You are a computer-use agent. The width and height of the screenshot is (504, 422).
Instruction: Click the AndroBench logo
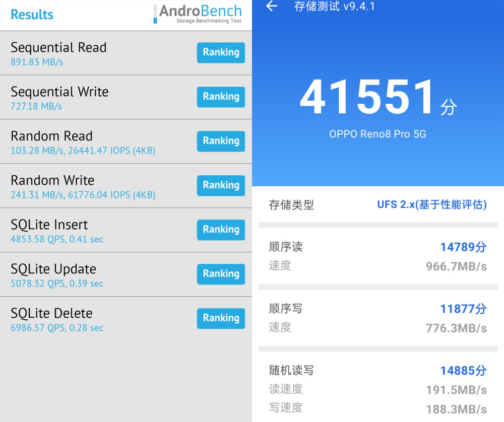pos(198,14)
